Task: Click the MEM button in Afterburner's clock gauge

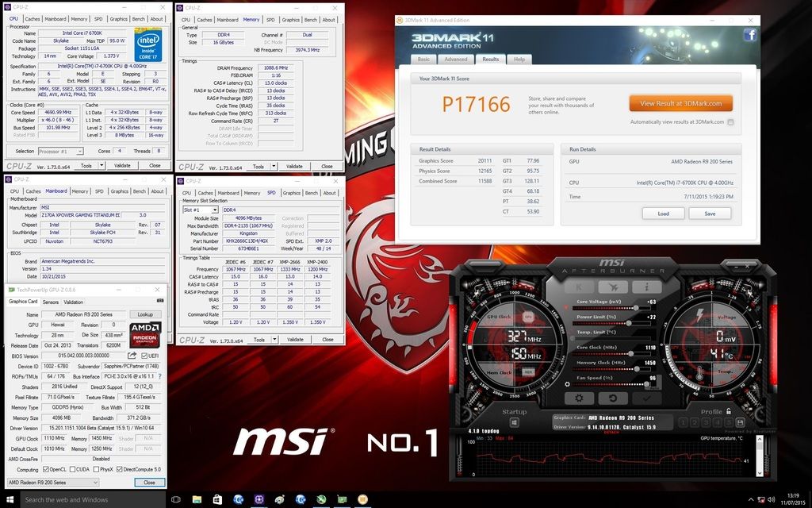Action: tap(527, 371)
